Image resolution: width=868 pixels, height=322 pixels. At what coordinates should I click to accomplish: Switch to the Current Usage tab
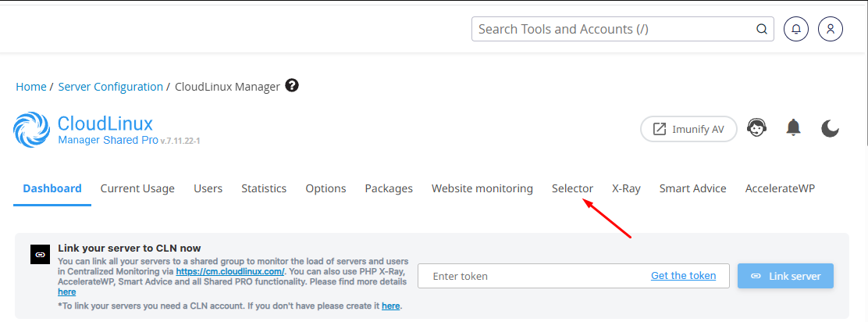point(137,188)
